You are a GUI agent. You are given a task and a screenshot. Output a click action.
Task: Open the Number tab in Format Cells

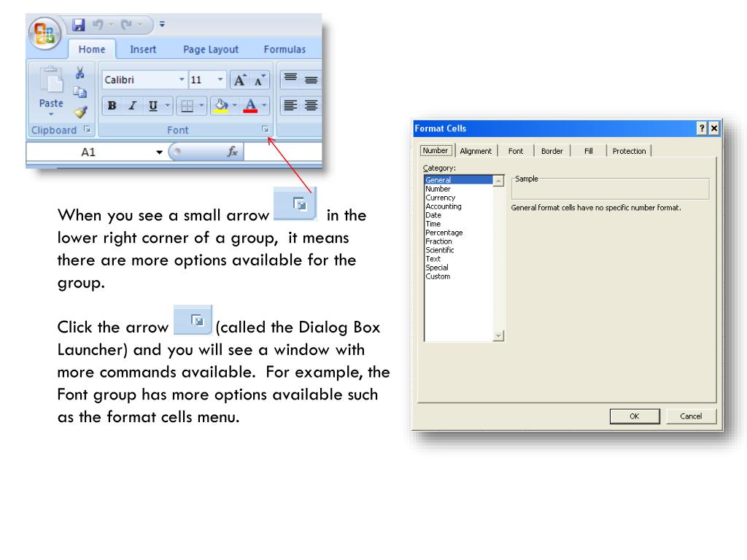436,150
